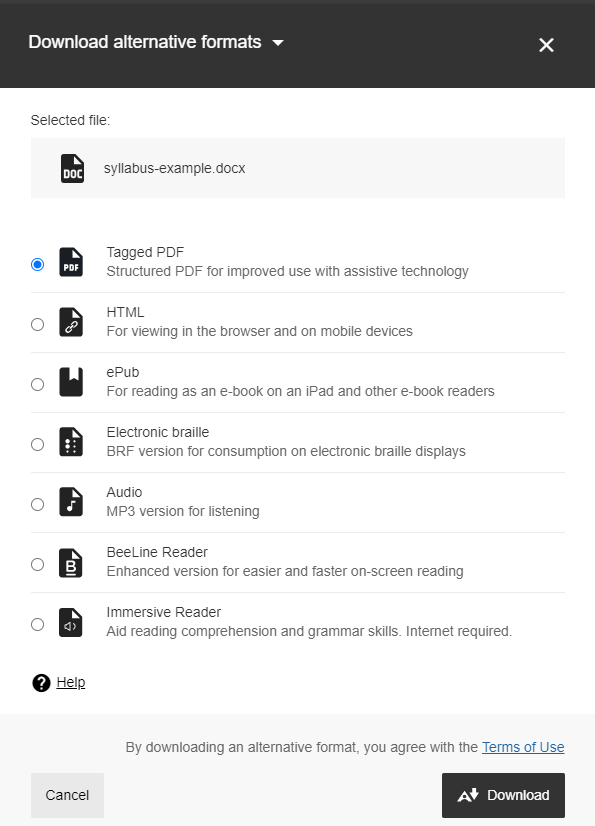The width and height of the screenshot is (595, 826).
Task: Click the download arrow icon inside Download button
Action: 470,795
